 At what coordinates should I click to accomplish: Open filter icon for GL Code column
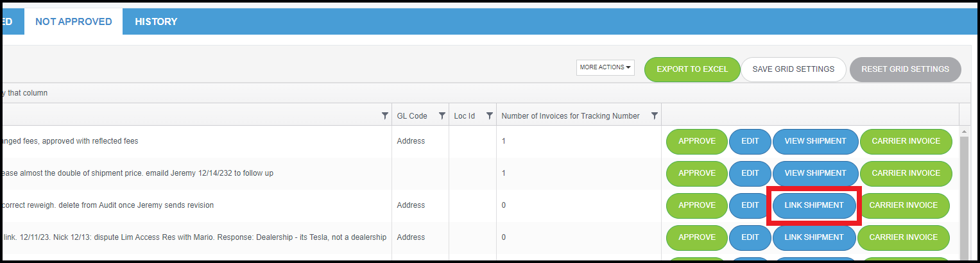[442, 116]
